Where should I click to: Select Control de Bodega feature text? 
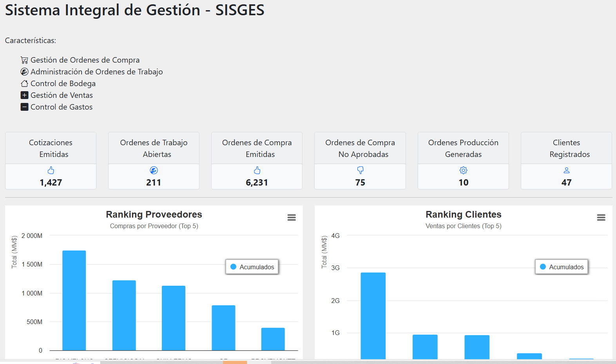[x=63, y=84]
